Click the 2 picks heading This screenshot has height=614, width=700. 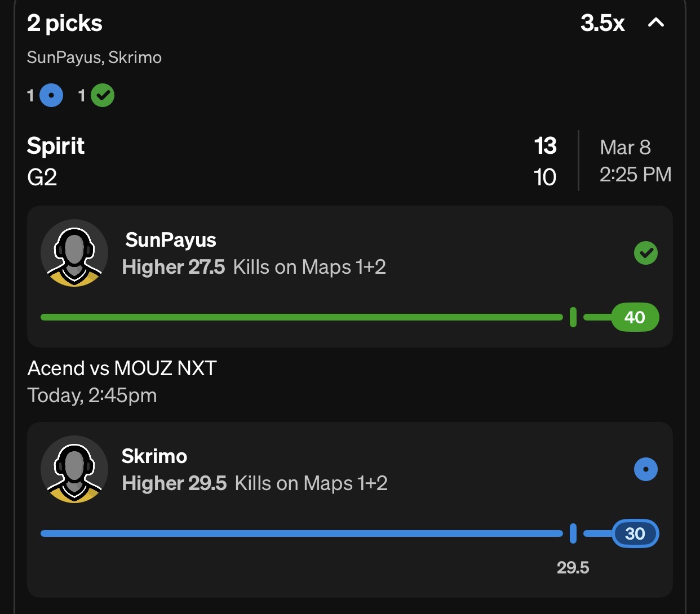65,23
